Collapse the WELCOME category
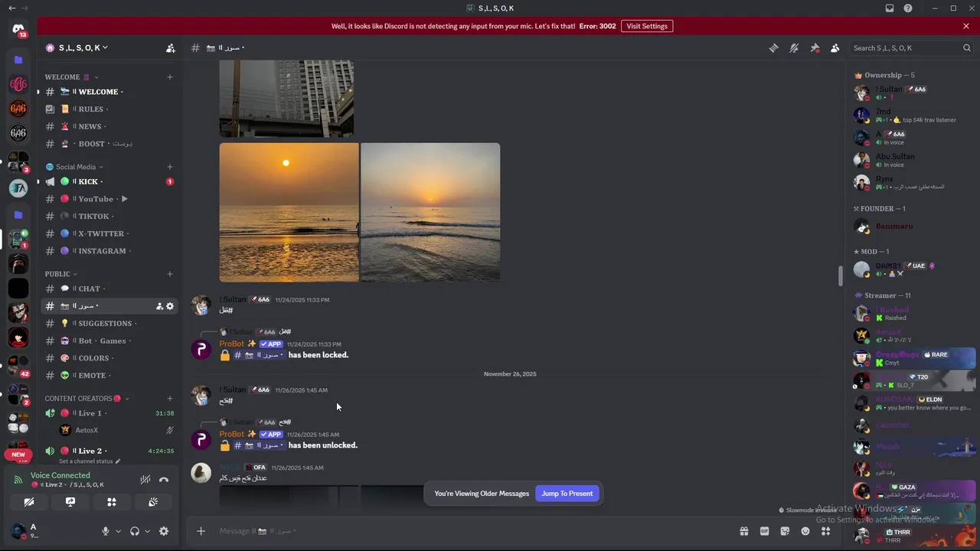This screenshot has width=980, height=551. (71, 77)
